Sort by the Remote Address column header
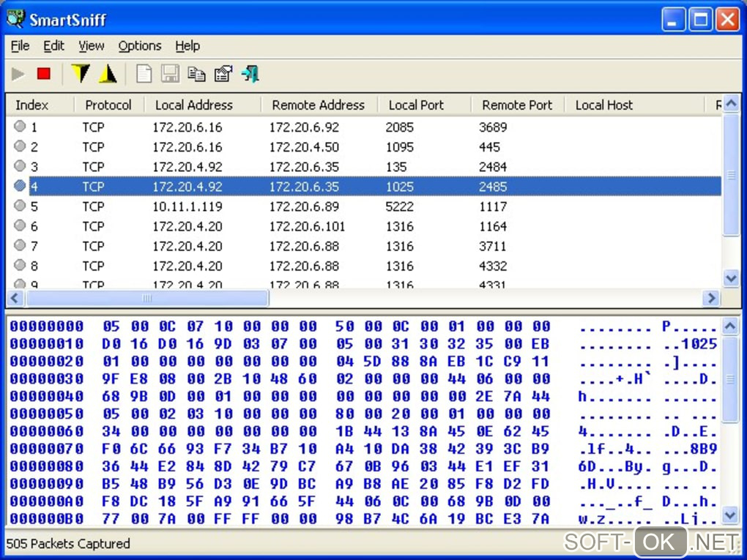Screen dimensions: 747x560 319,105
